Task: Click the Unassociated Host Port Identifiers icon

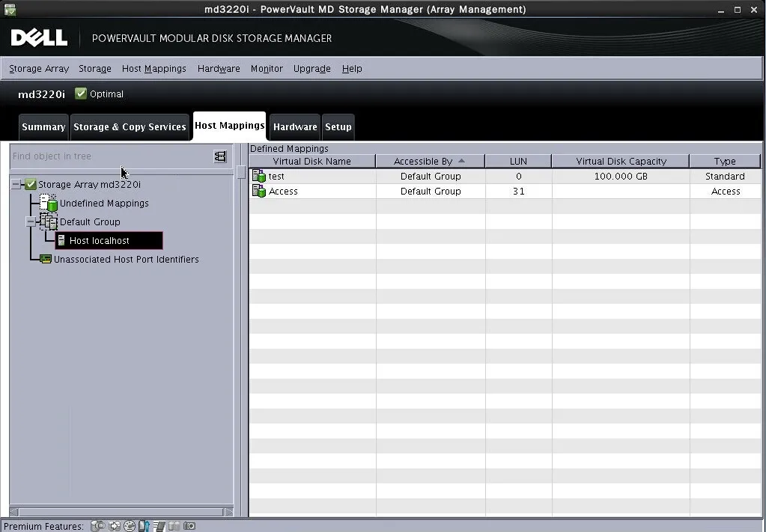Action: (46, 259)
